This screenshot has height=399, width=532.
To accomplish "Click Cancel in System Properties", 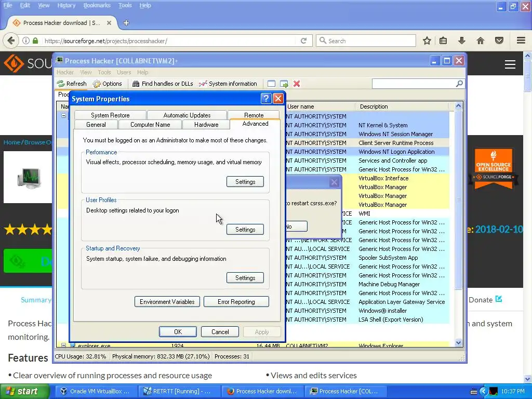I will click(220, 331).
